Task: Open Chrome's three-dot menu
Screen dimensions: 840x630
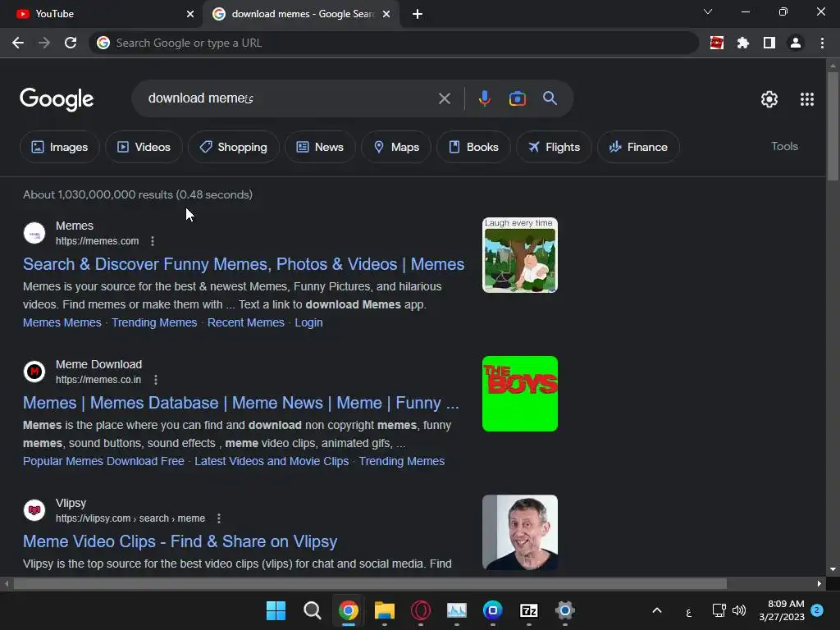Action: pos(822,43)
